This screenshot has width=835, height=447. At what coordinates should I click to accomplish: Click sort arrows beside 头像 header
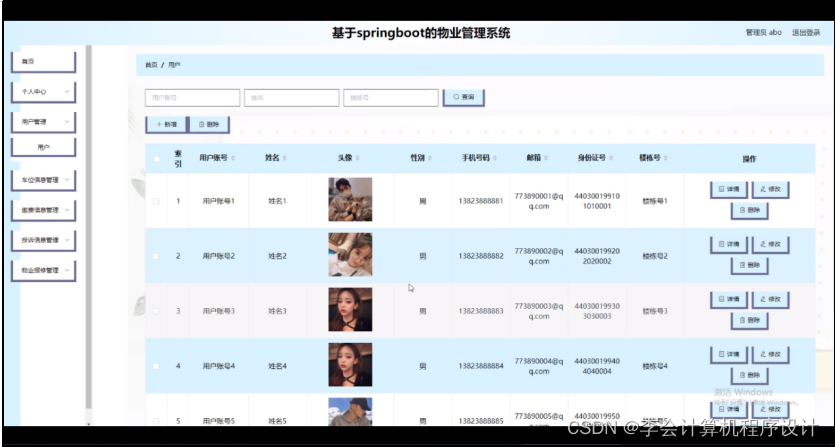[357, 158]
